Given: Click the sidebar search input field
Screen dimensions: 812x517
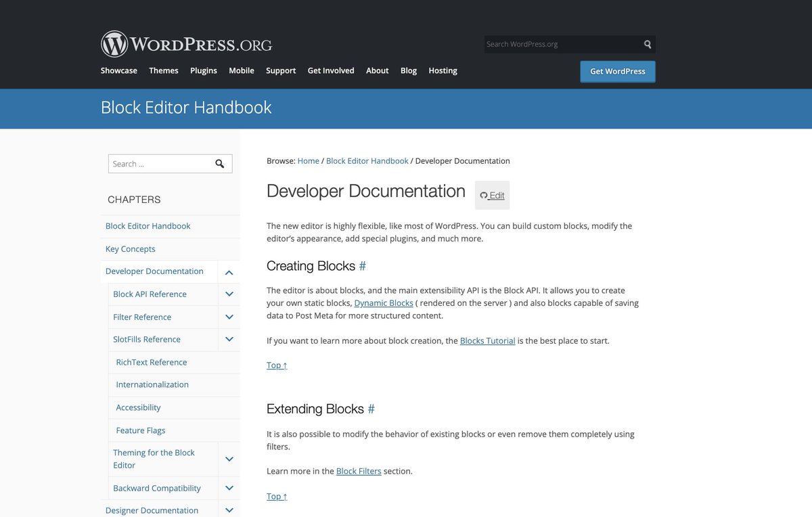Looking at the screenshot, I should click(x=162, y=163).
